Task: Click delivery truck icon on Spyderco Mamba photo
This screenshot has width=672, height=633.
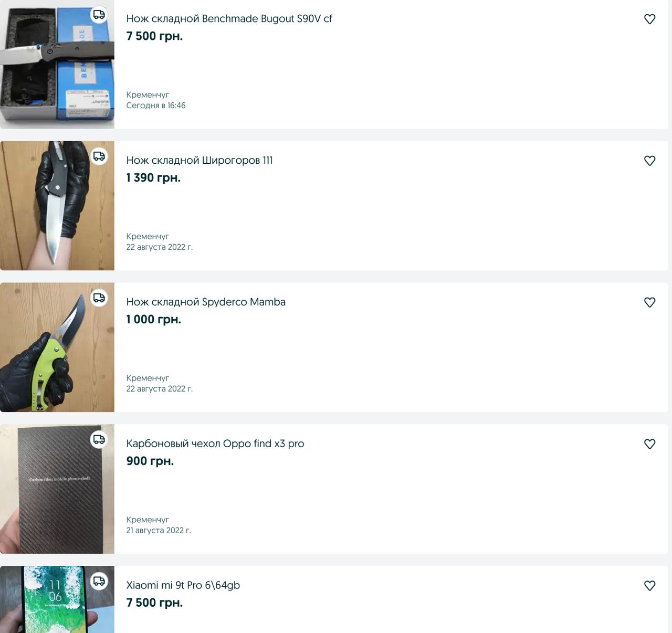Action: [99, 298]
